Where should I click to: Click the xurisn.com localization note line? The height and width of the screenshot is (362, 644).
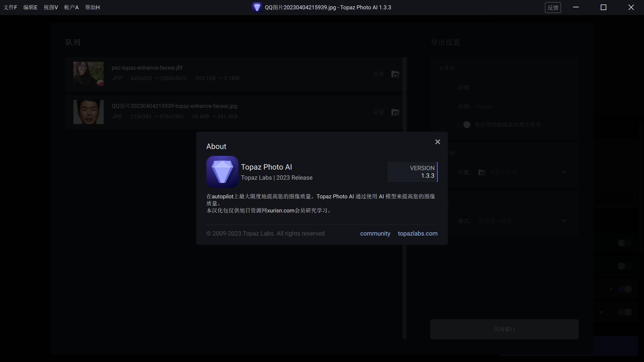(269, 210)
